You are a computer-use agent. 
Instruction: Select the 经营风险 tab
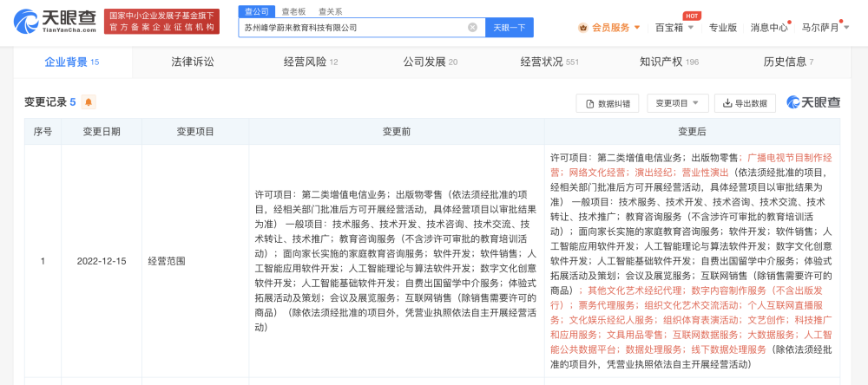click(x=311, y=62)
